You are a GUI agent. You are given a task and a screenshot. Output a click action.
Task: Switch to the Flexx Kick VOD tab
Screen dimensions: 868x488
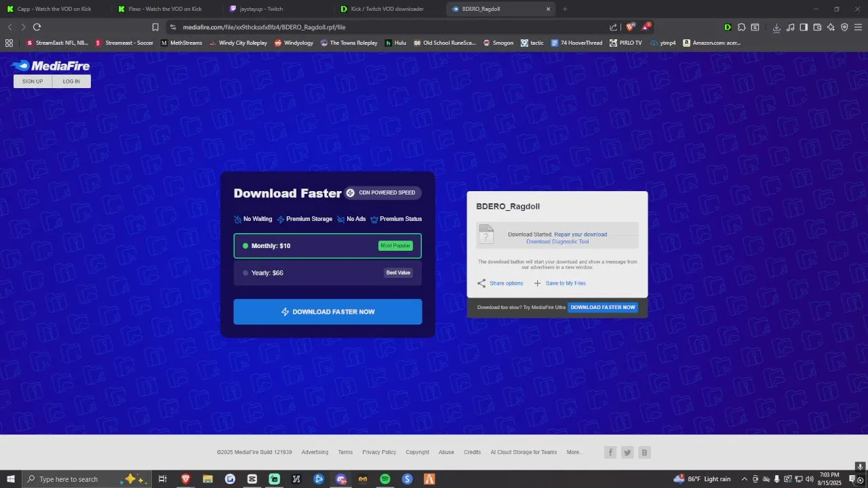165,9
